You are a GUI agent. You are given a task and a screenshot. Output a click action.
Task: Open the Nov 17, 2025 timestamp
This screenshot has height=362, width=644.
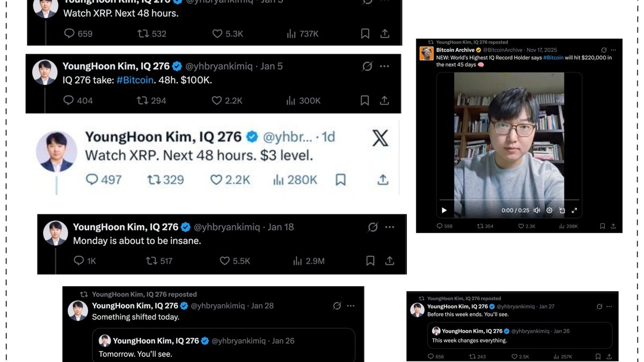coord(541,50)
